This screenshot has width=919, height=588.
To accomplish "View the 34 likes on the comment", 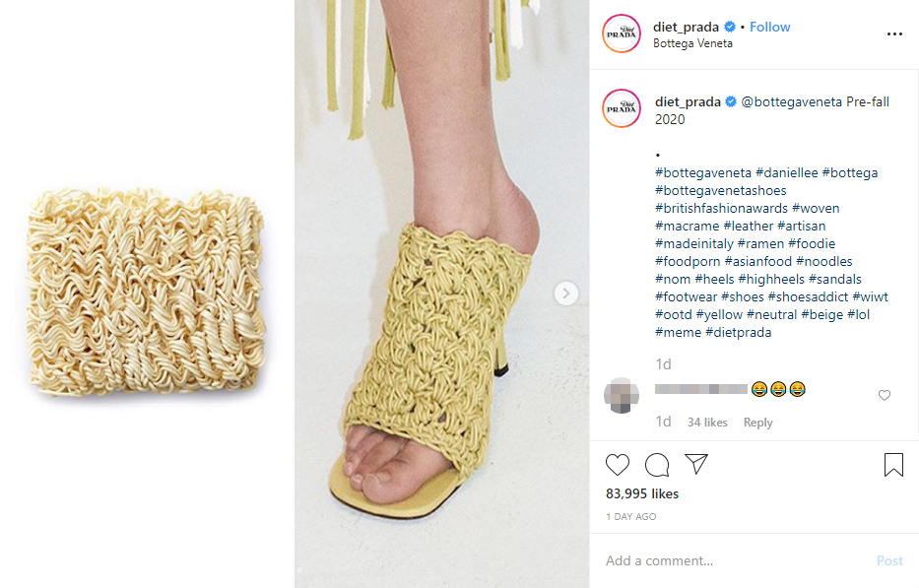I will tap(707, 423).
